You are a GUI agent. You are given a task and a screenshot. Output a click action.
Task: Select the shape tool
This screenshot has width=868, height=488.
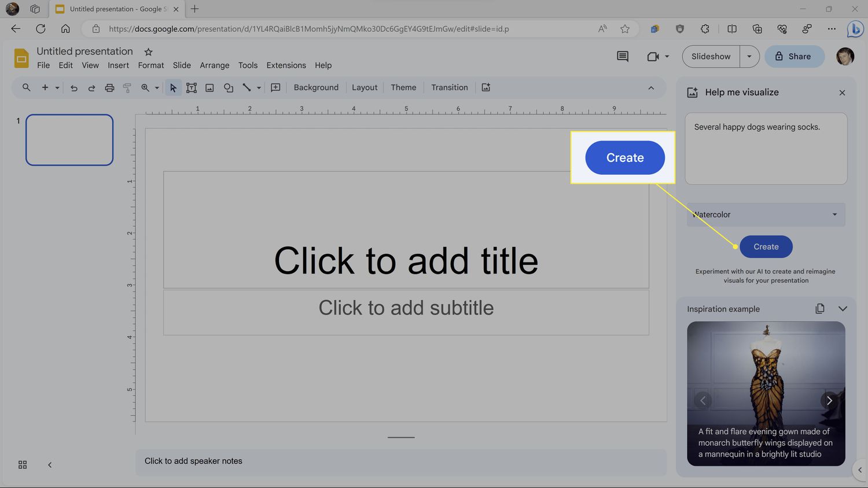click(x=229, y=88)
